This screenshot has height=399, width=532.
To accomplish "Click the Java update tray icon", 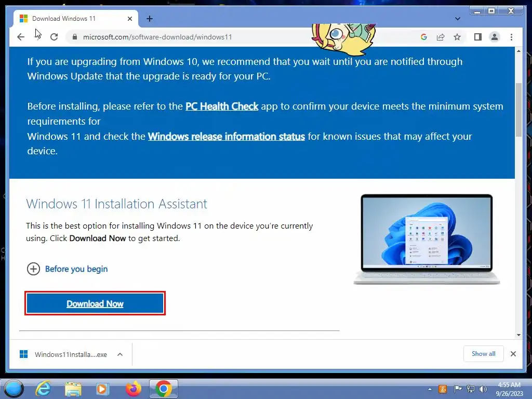I will point(443,389).
